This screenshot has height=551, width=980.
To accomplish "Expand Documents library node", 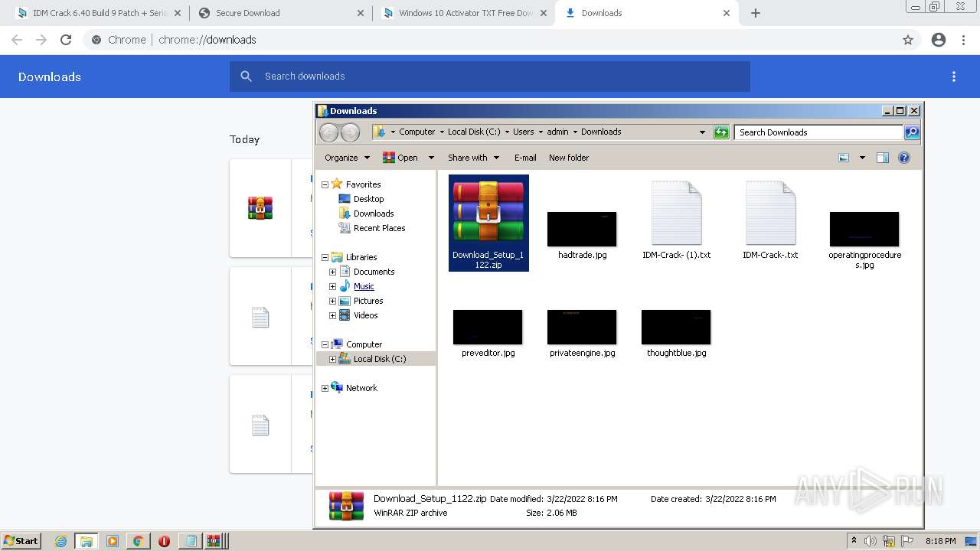I will tap(332, 272).
